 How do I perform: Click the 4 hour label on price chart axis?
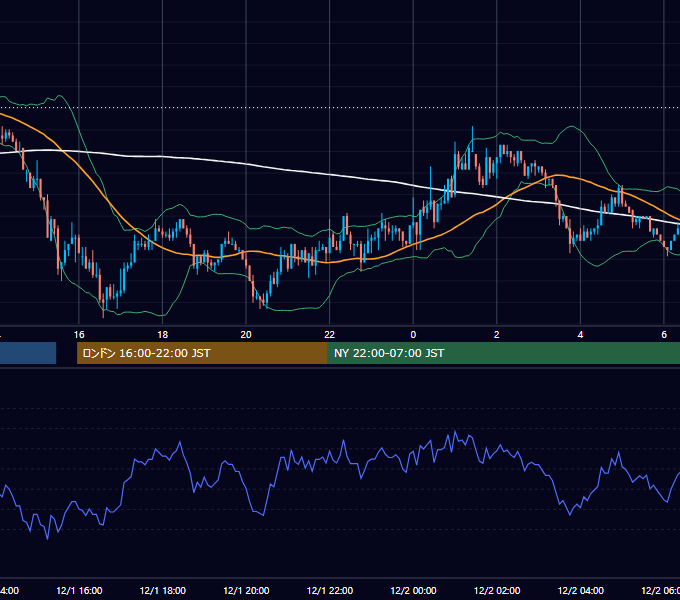pyautogui.click(x=580, y=335)
